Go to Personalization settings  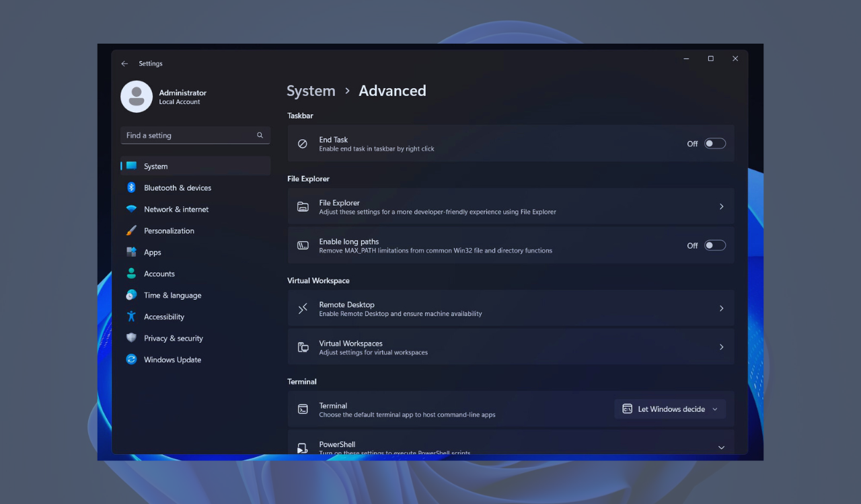(x=169, y=230)
